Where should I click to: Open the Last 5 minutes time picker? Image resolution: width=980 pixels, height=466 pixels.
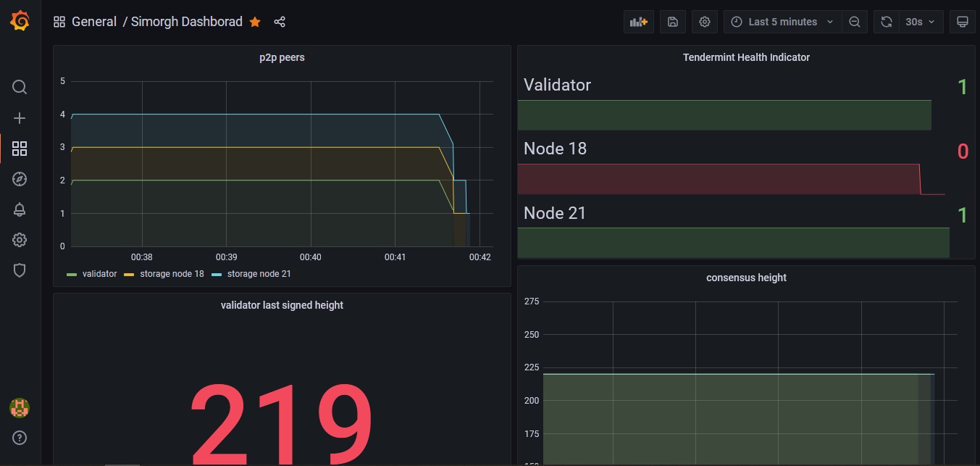point(782,22)
